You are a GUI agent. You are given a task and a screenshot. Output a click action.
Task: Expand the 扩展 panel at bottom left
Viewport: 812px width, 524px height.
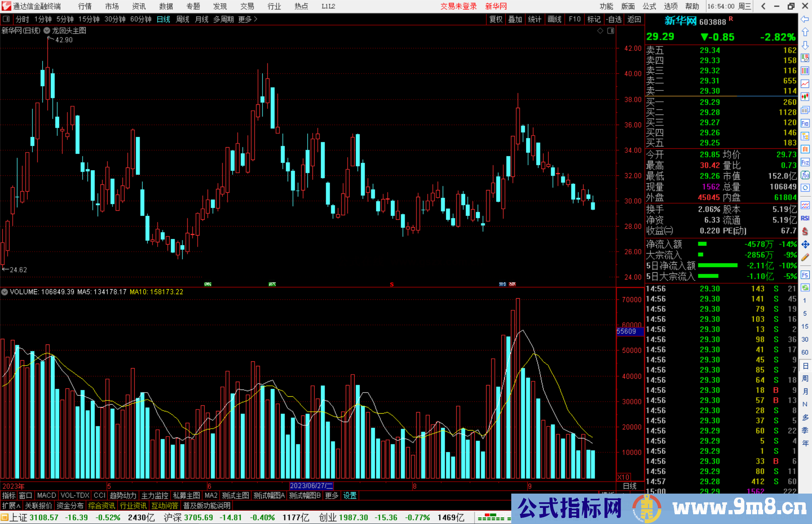[11, 506]
